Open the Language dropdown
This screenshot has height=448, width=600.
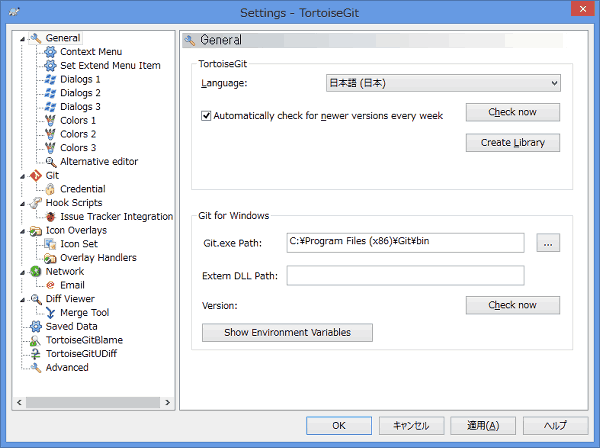pyautogui.click(x=443, y=83)
